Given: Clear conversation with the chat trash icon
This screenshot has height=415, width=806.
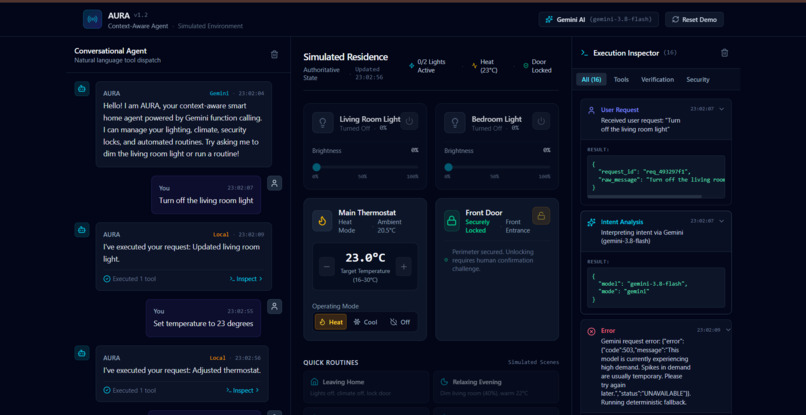Looking at the screenshot, I should [x=274, y=55].
